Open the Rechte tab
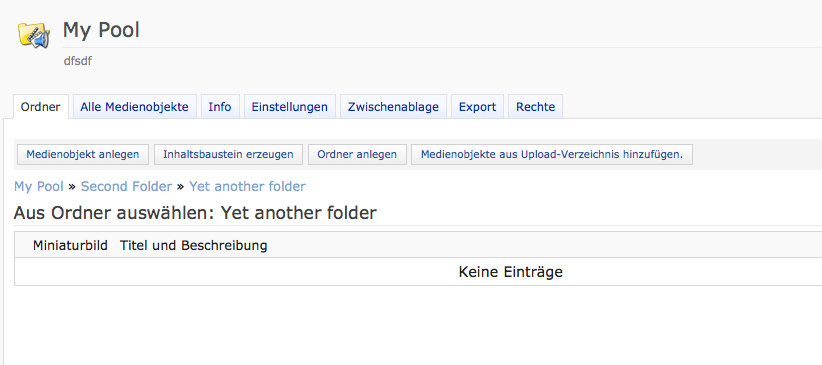822x365 pixels. [535, 107]
